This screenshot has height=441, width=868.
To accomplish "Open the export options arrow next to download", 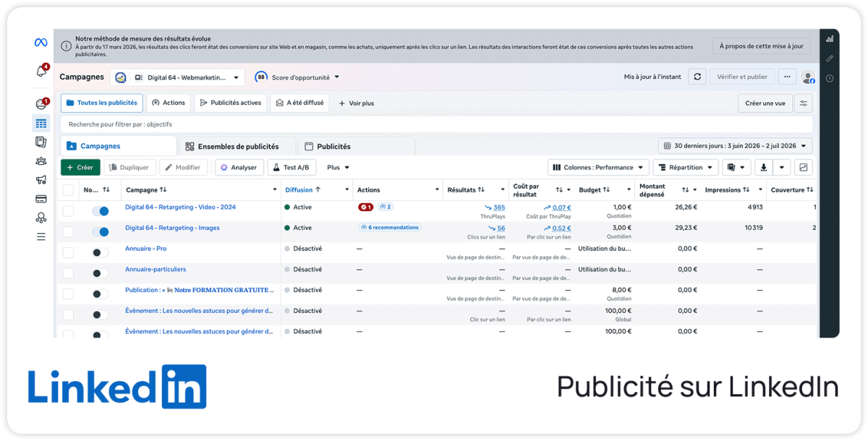I will pos(782,168).
